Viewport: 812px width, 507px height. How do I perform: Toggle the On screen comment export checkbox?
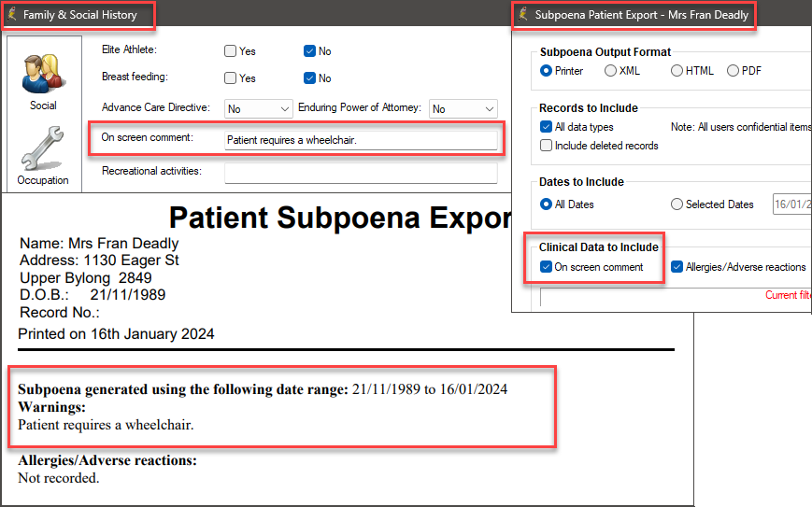pyautogui.click(x=546, y=266)
